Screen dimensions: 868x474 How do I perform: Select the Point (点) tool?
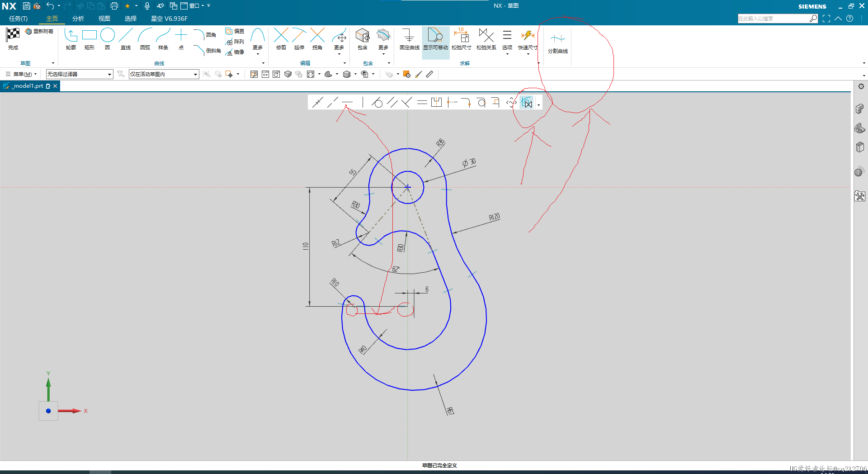[x=181, y=39]
